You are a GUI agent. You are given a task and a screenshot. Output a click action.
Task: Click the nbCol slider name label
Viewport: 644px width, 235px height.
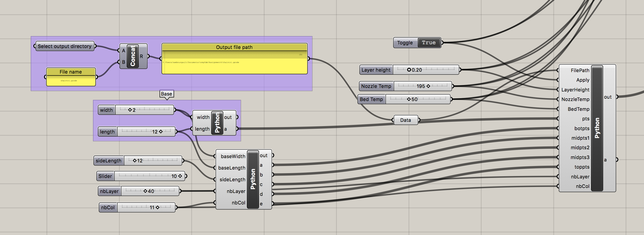coord(108,207)
